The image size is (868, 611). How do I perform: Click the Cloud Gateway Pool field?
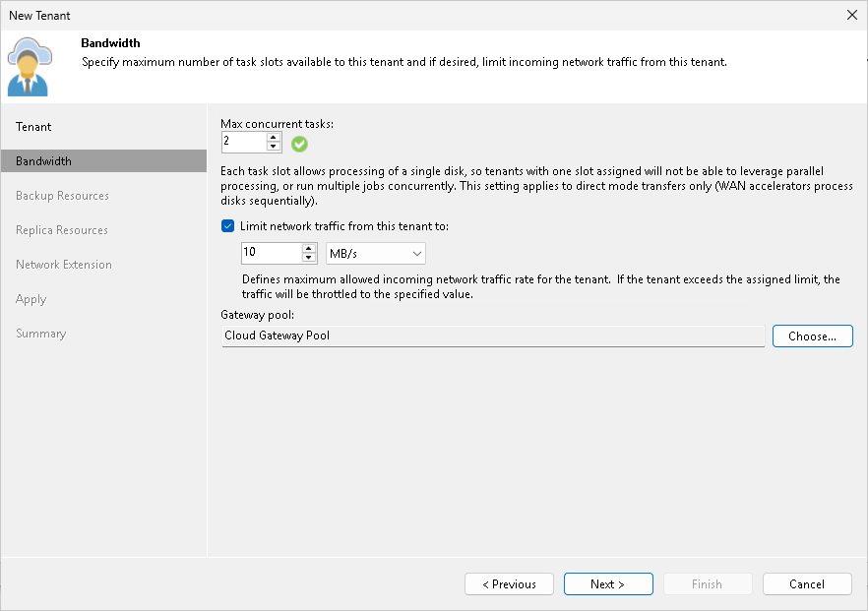[492, 336]
